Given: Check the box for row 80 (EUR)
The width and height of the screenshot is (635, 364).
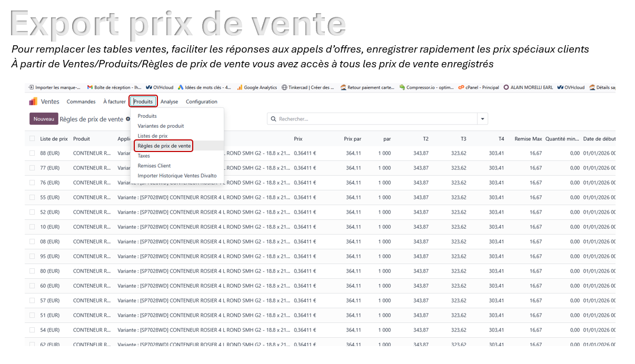Looking at the screenshot, I should coord(32,271).
